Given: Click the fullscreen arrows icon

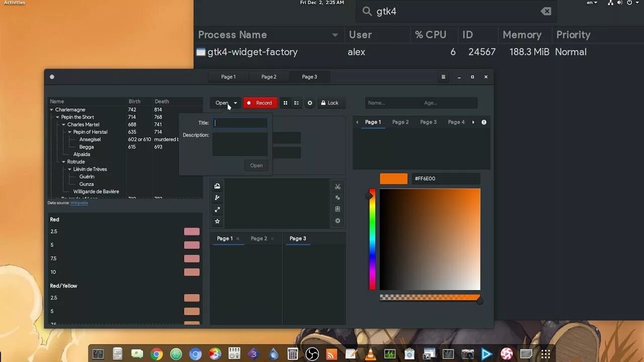Looking at the screenshot, I should [217, 210].
